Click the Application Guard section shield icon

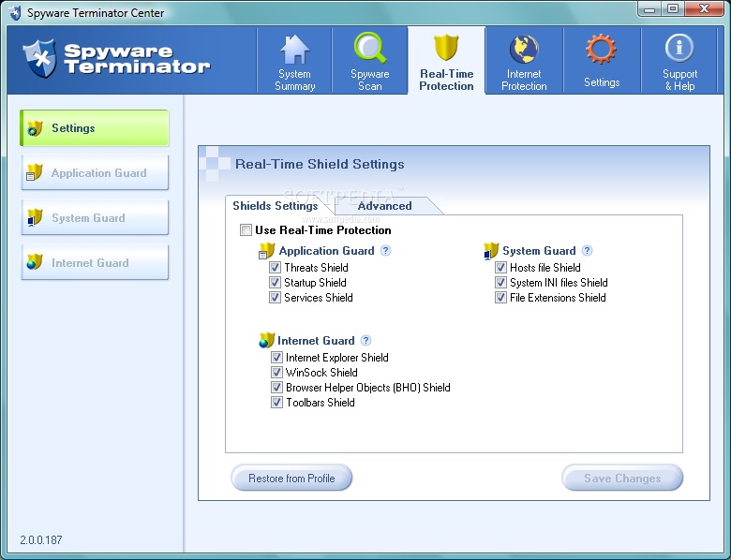267,251
